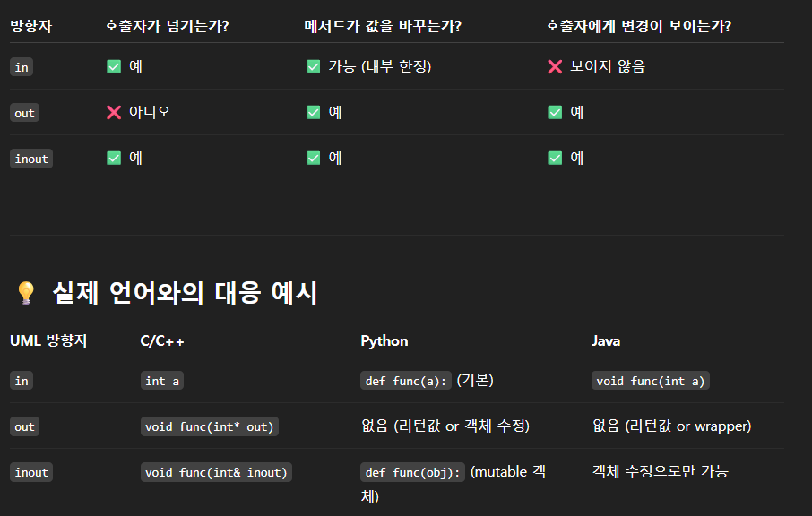This screenshot has width=812, height=516.
Task: Click the void func(int* out) code snippet
Action: [x=209, y=426]
